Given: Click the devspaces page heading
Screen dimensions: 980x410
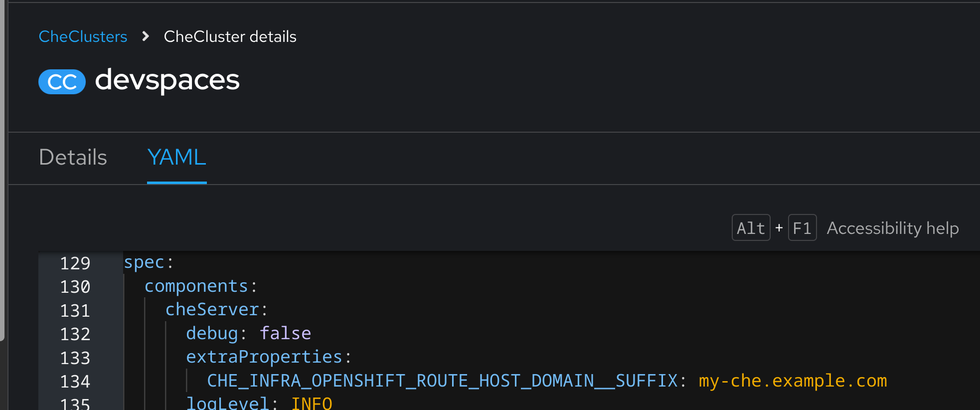Looking at the screenshot, I should 167,80.
